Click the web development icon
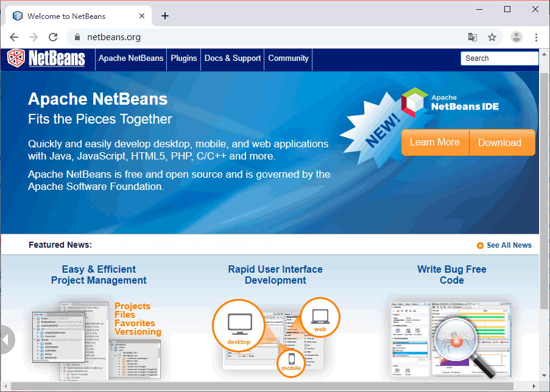 pos(320,317)
